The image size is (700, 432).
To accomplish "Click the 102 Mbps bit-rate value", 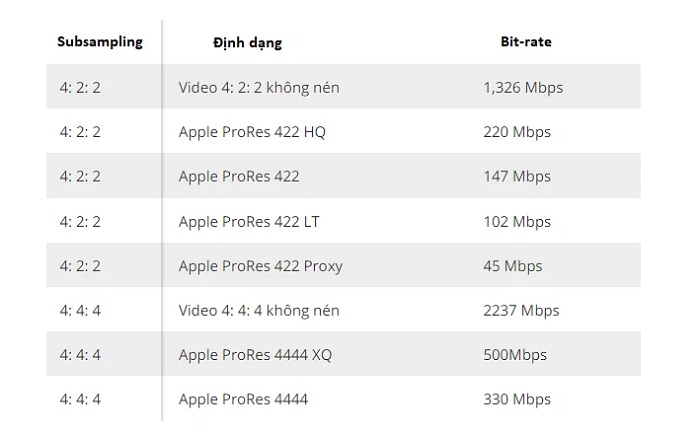I will pos(516,221).
